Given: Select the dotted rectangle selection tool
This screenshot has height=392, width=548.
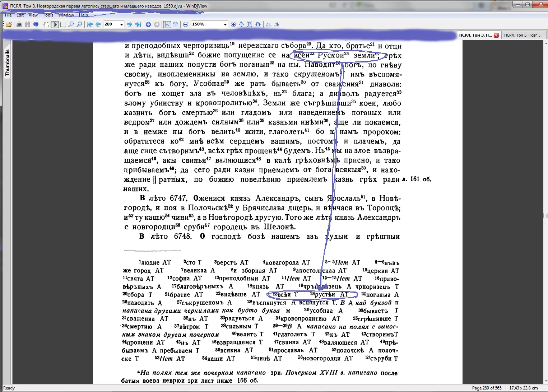Looking at the screenshot, I should click(63, 24).
